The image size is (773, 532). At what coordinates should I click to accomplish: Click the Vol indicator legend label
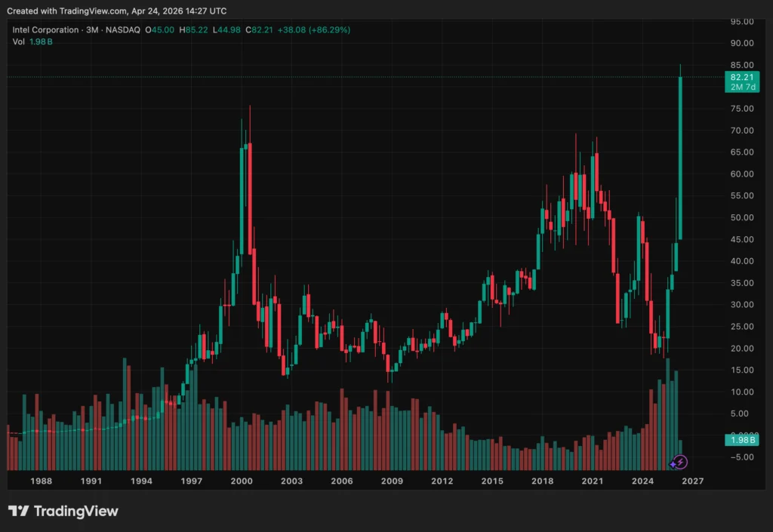point(19,42)
